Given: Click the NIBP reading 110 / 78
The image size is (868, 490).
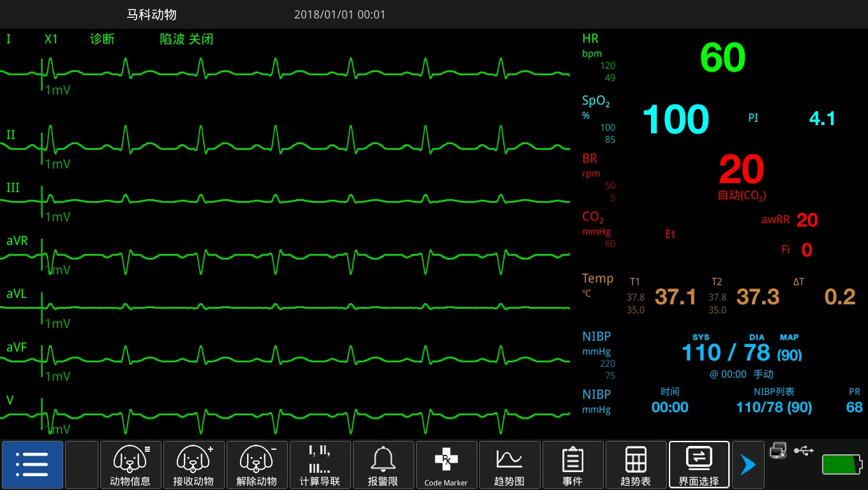Looking at the screenshot, I should [x=726, y=352].
